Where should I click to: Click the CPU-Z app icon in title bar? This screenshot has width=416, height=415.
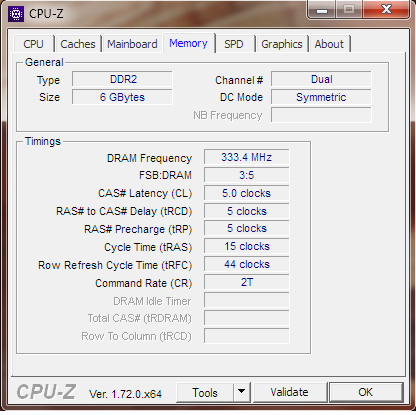click(16, 14)
